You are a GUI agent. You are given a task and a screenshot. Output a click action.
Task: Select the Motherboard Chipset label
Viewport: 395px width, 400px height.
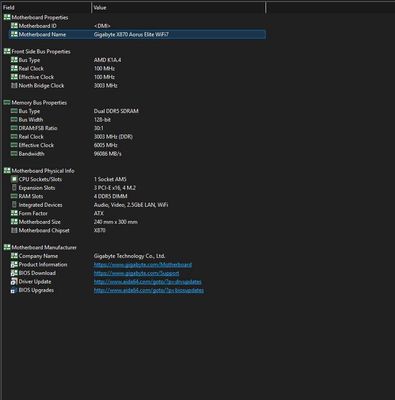pos(44,230)
